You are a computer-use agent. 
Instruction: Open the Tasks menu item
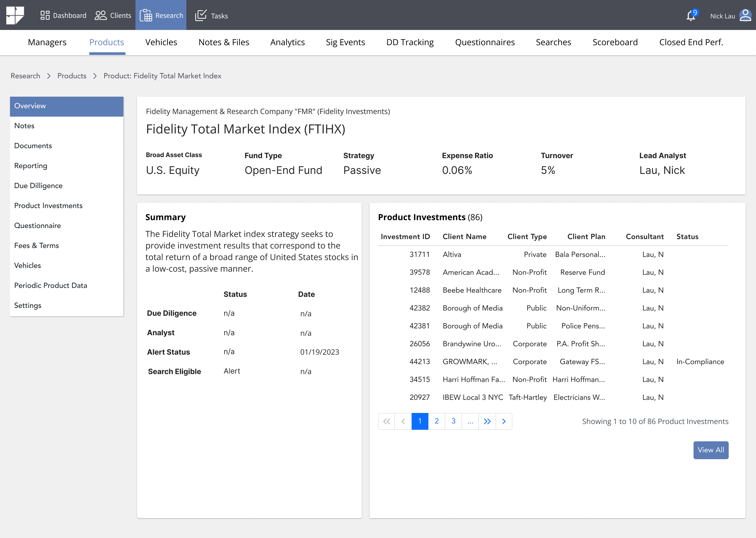click(212, 15)
